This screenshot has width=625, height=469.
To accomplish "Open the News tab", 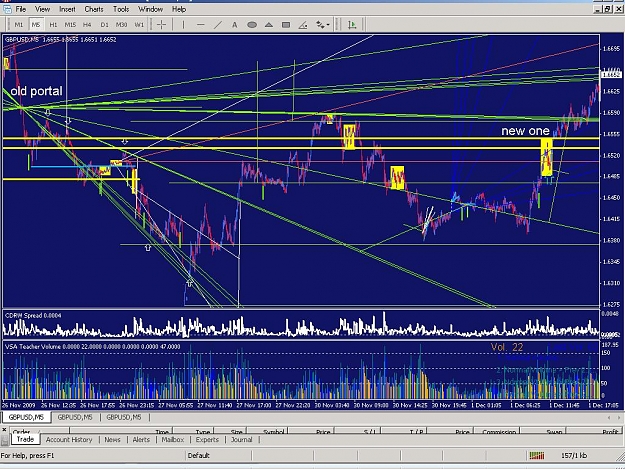I will 112,440.
